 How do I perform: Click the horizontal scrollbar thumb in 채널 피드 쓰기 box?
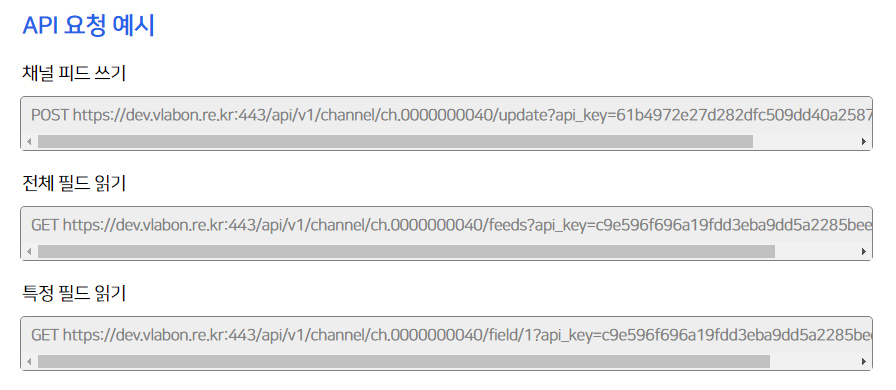pos(395,142)
